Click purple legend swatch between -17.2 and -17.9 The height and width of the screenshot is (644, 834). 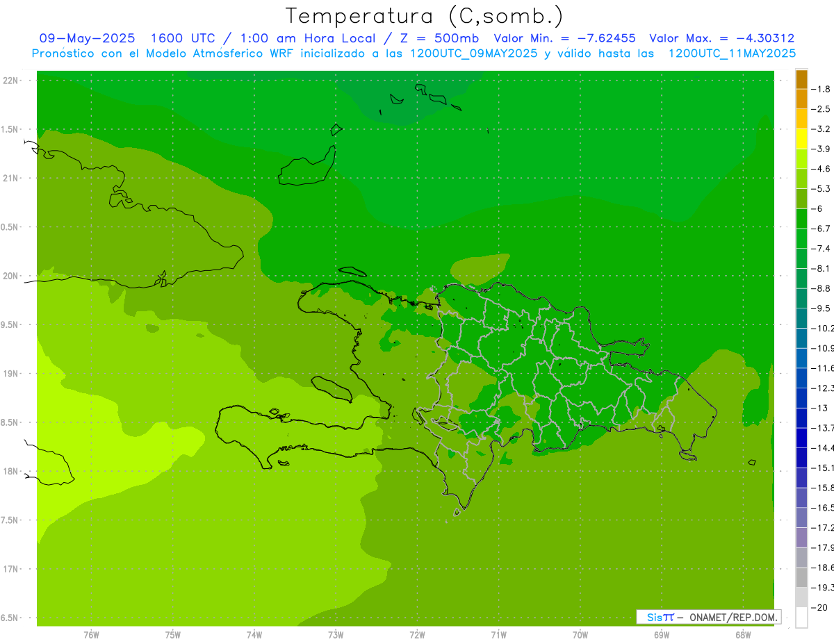(801, 537)
